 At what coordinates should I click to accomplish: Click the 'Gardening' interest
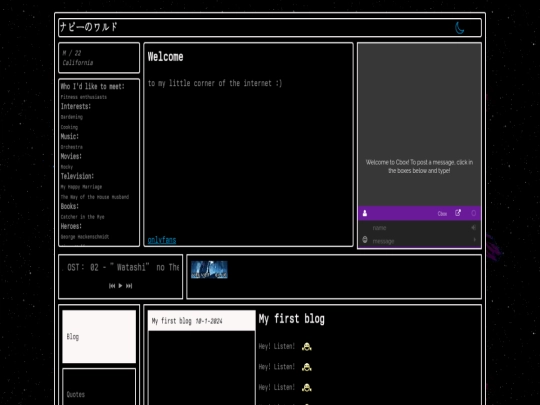click(72, 117)
